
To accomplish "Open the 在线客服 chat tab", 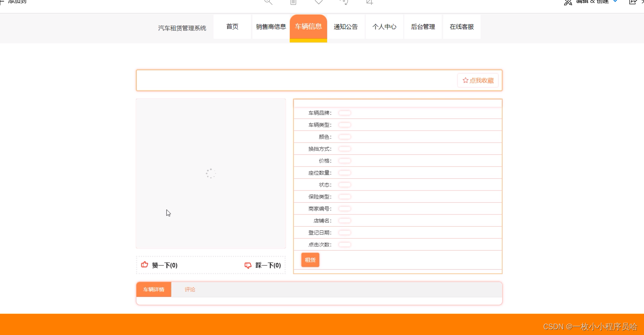I will click(x=462, y=26).
